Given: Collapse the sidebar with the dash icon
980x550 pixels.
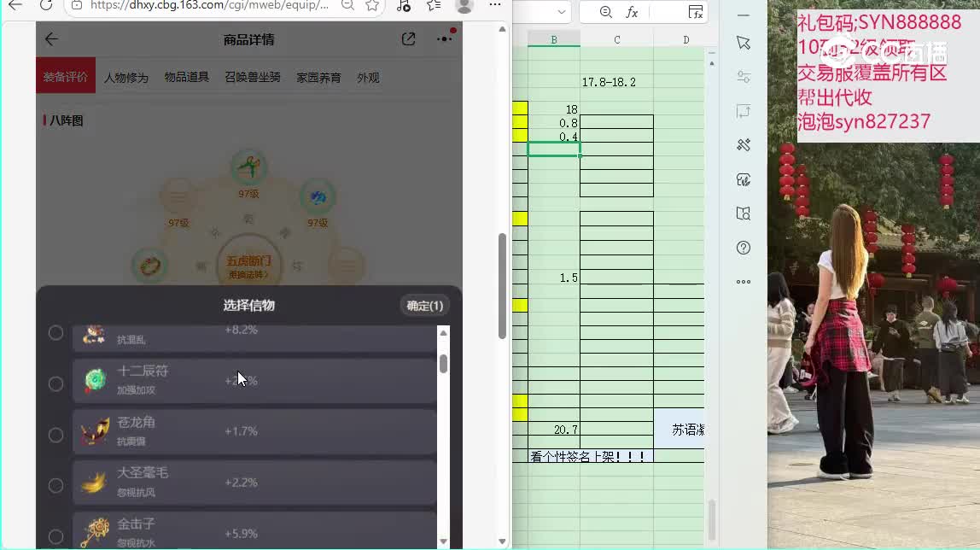Looking at the screenshot, I should point(744,15).
